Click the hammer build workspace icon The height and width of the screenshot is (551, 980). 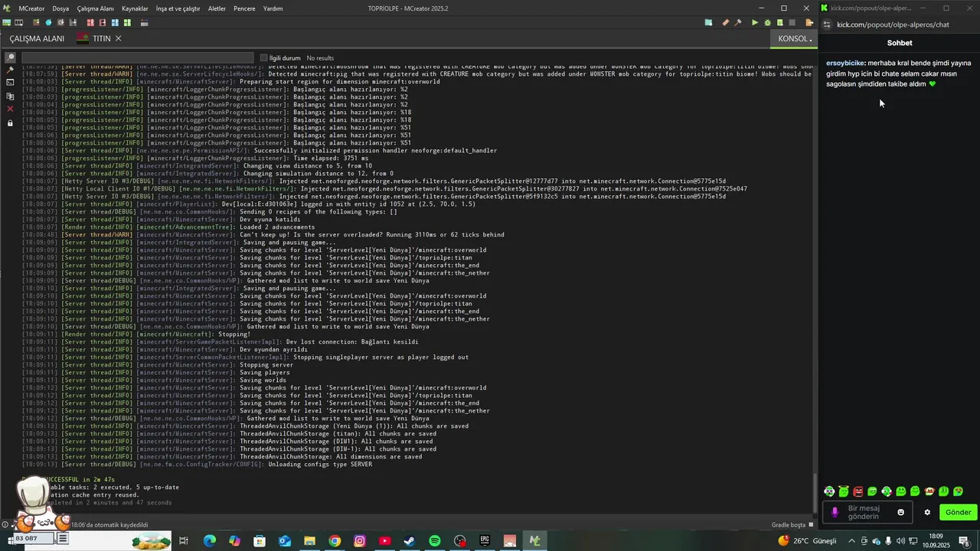click(x=738, y=23)
